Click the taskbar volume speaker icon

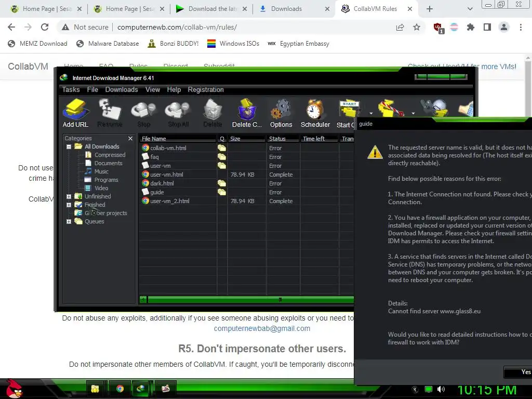pos(441,389)
